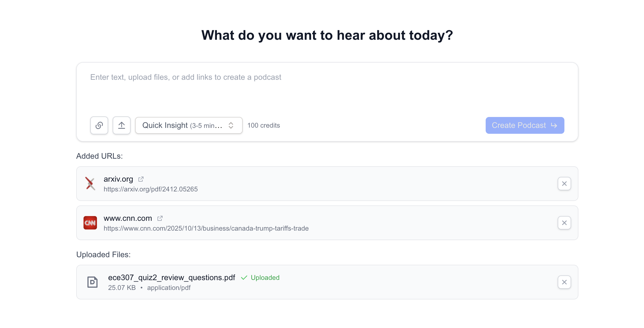The width and height of the screenshot is (644, 328).
Task: Click the file upload icon
Action: (x=121, y=125)
